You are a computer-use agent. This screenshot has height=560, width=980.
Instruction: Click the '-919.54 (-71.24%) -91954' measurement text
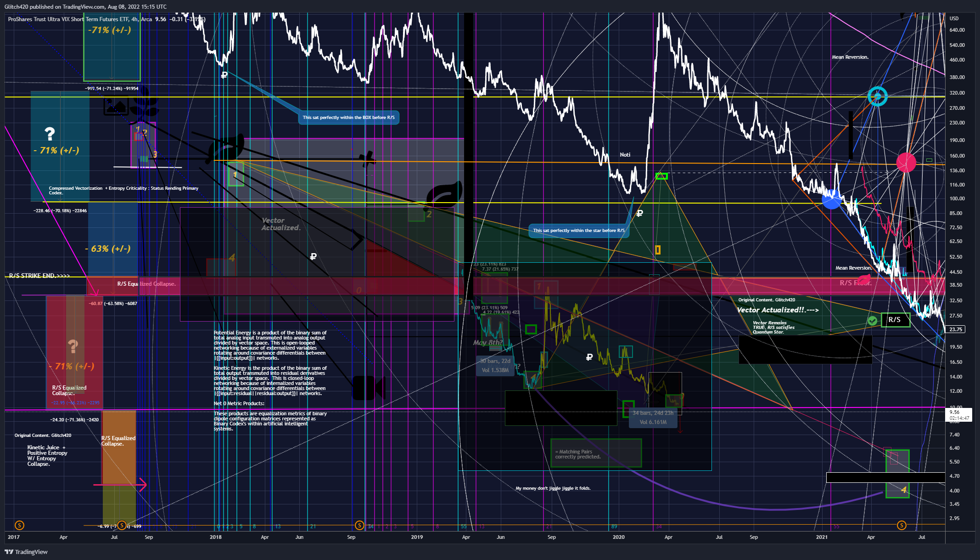(112, 88)
